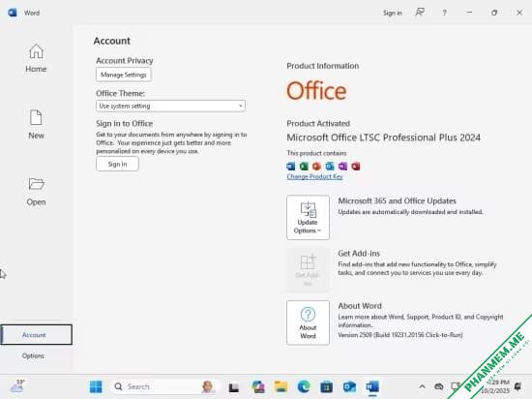Click the Manage Settings button
Viewport: 532px width, 399px height.
pos(124,75)
